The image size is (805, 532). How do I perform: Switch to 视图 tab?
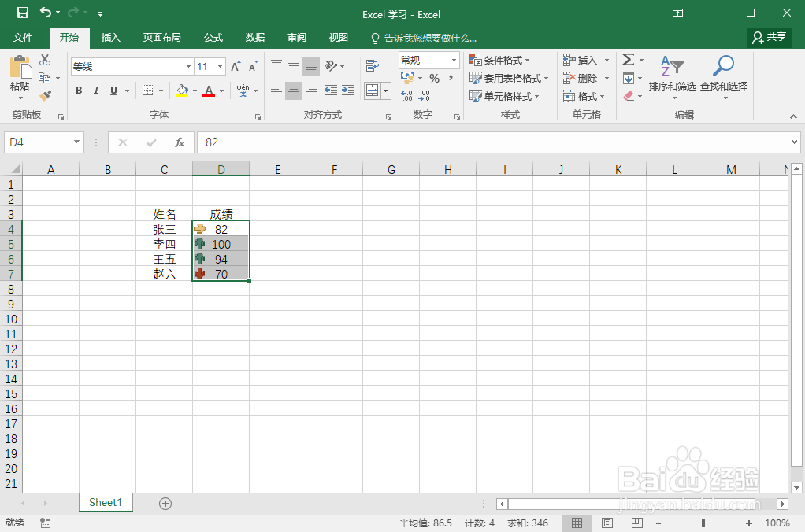[x=339, y=38]
